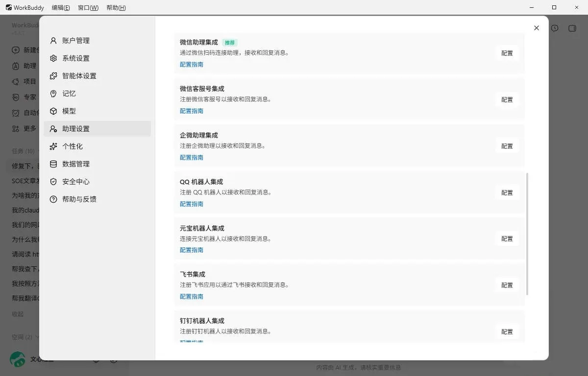Open the task starting with 为啥我的

[25, 195]
